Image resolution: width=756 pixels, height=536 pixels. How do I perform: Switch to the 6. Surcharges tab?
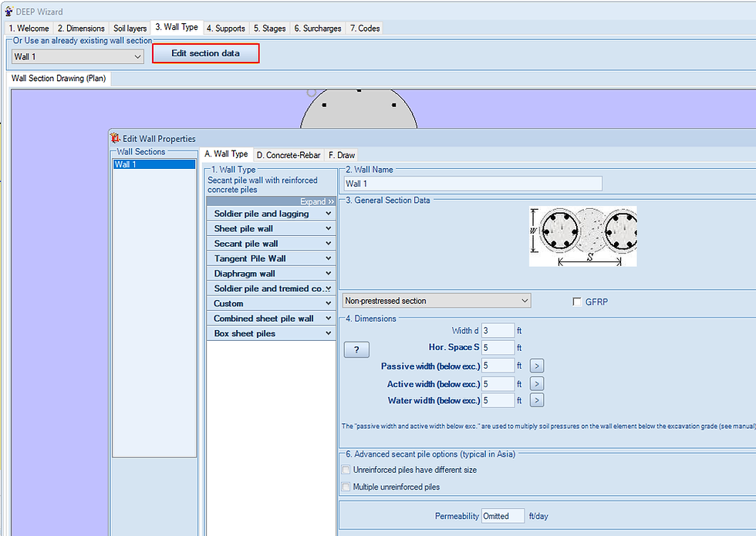pos(318,28)
